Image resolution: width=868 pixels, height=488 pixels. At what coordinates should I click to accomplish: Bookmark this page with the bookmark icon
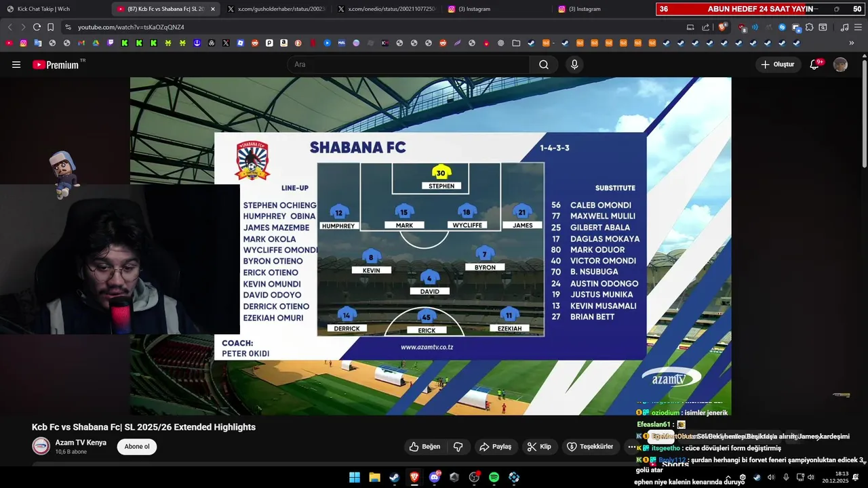[x=51, y=27]
